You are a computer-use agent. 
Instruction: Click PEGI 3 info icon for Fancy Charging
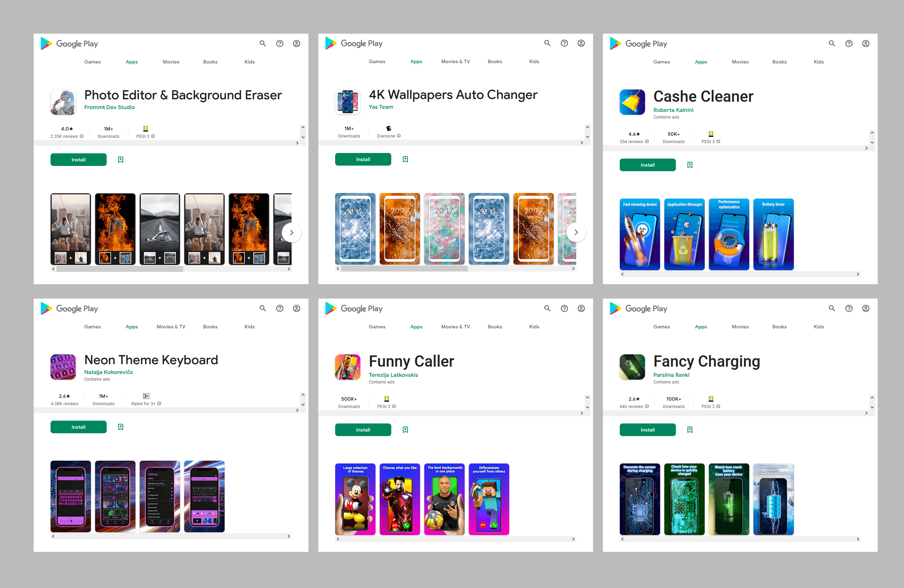click(x=718, y=406)
